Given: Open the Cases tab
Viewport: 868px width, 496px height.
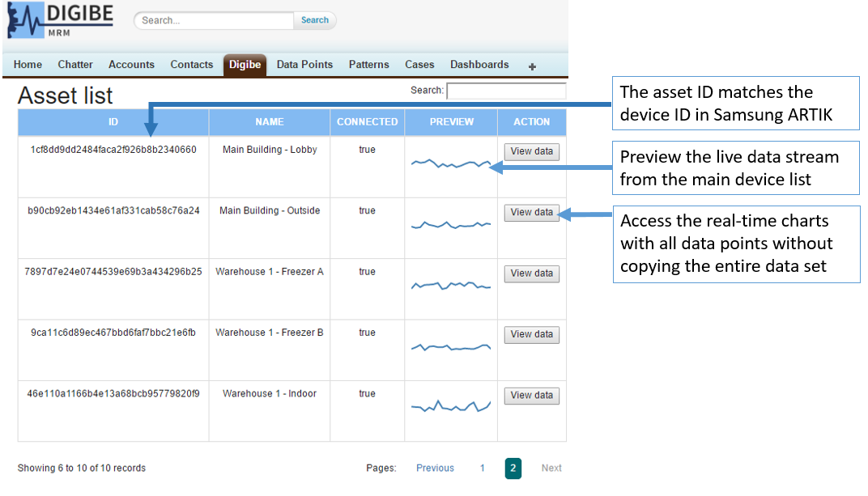Looking at the screenshot, I should point(419,65).
